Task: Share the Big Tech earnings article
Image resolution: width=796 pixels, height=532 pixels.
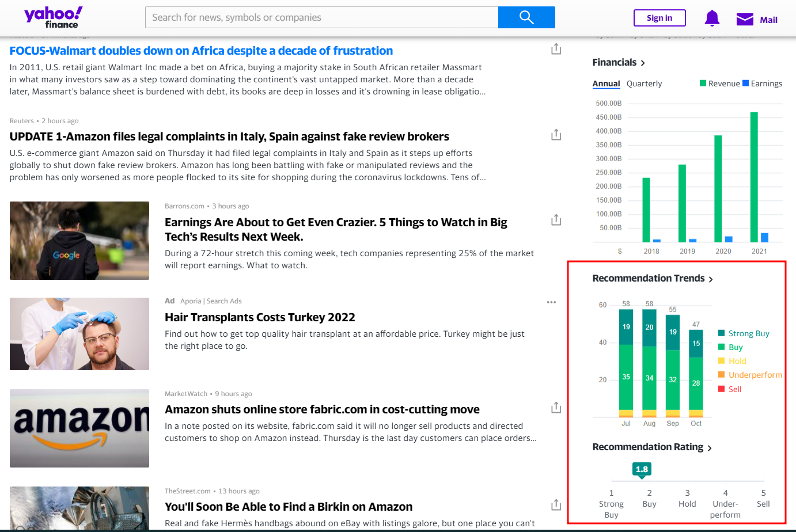Action: point(556,220)
